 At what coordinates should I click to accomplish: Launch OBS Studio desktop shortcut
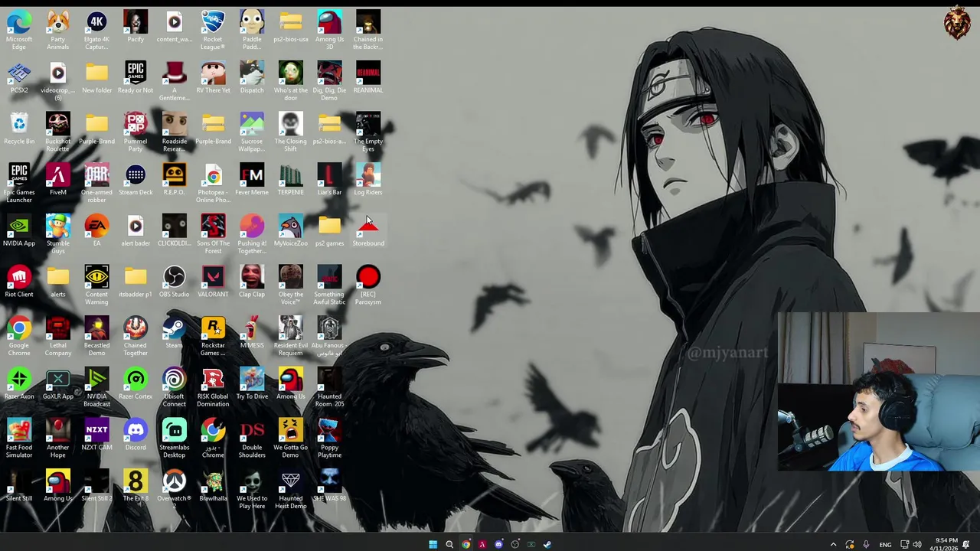[x=174, y=282]
